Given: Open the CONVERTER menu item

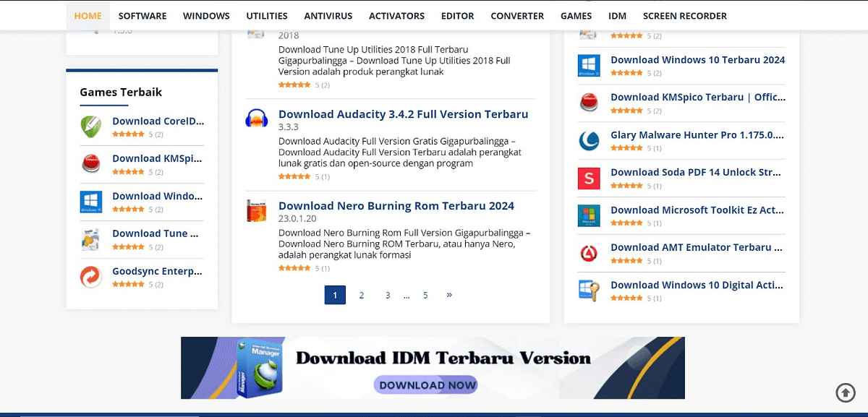Looking at the screenshot, I should (x=517, y=16).
